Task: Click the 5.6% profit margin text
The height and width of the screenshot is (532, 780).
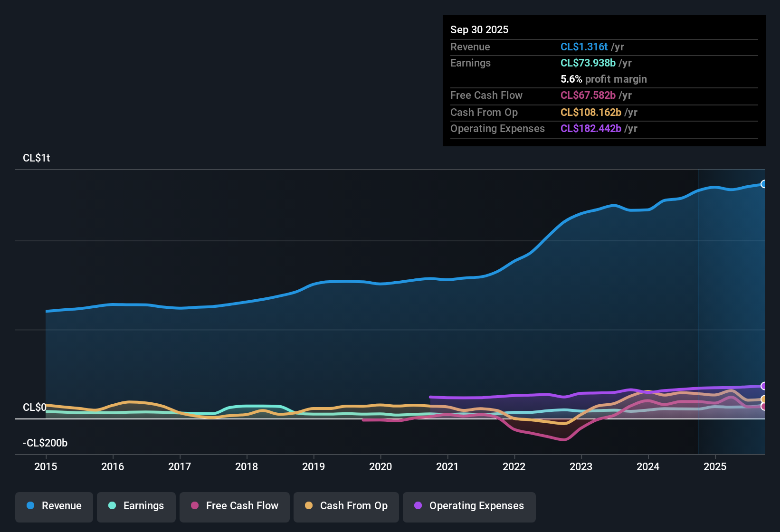Action: pos(603,79)
